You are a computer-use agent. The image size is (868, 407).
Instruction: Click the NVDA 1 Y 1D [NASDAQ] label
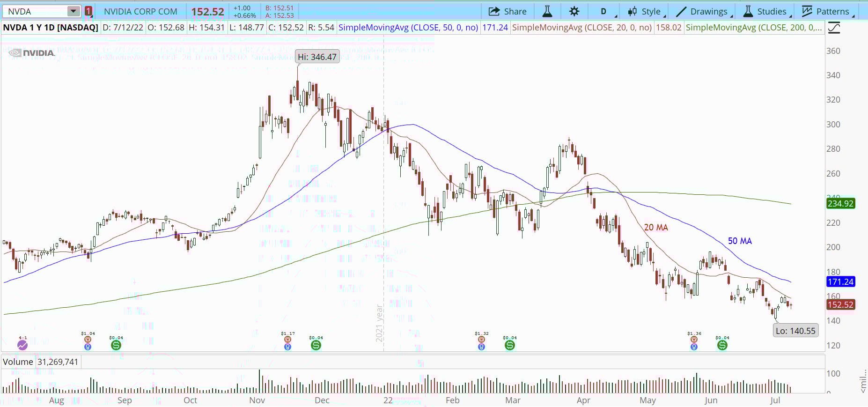(51, 28)
